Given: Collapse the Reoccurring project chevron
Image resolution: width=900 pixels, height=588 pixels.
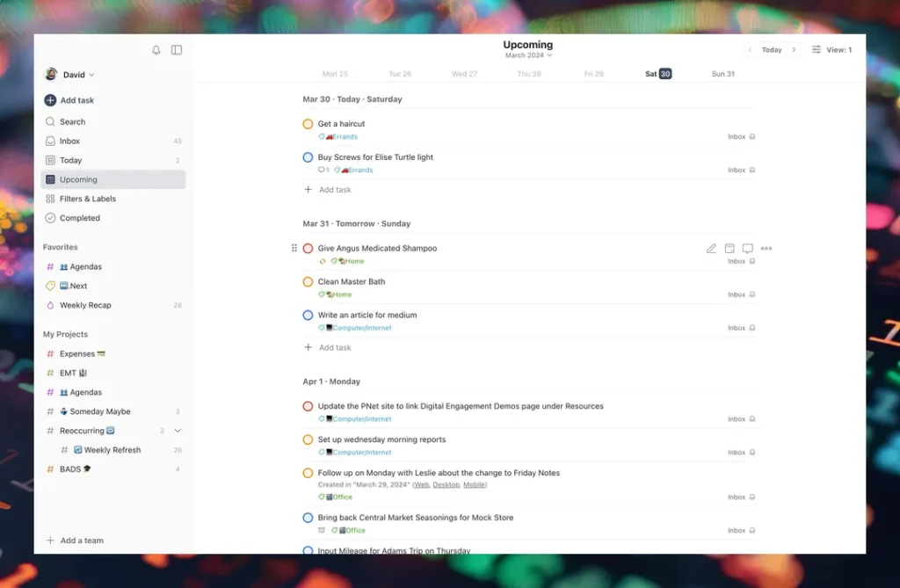Looking at the screenshot, I should tap(178, 431).
